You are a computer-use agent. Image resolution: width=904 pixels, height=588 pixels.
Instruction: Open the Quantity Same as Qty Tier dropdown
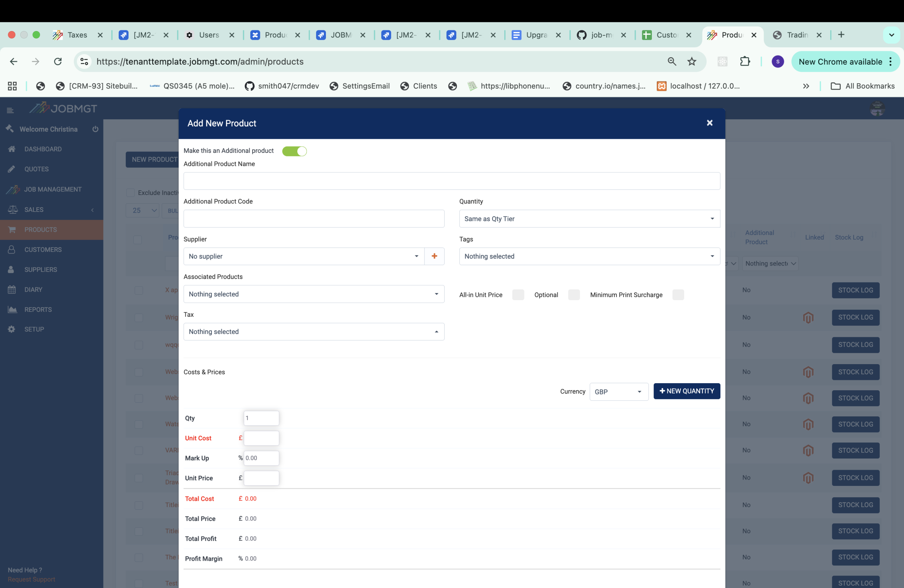(589, 219)
